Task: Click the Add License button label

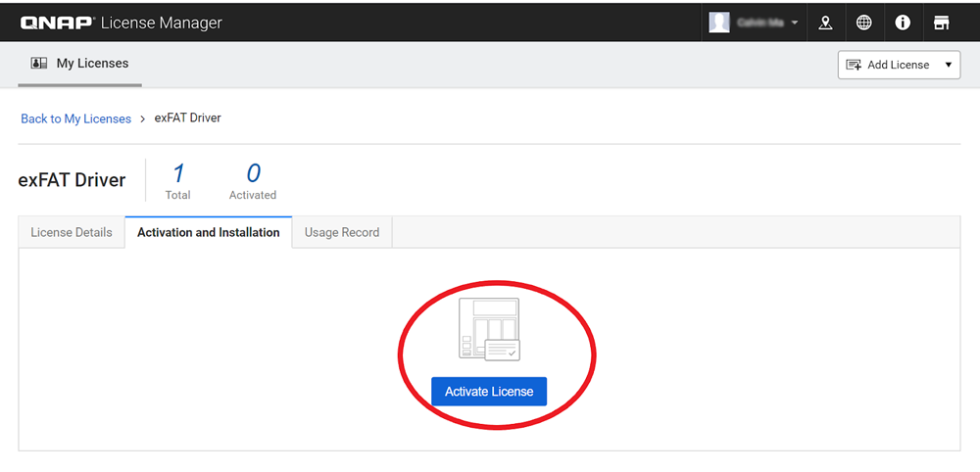Action: 898,65
